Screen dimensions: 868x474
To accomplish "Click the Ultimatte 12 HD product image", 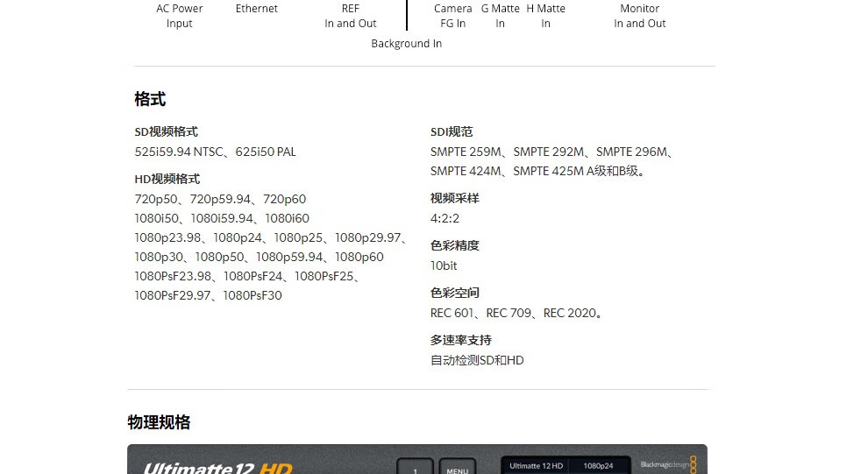I will [416, 459].
